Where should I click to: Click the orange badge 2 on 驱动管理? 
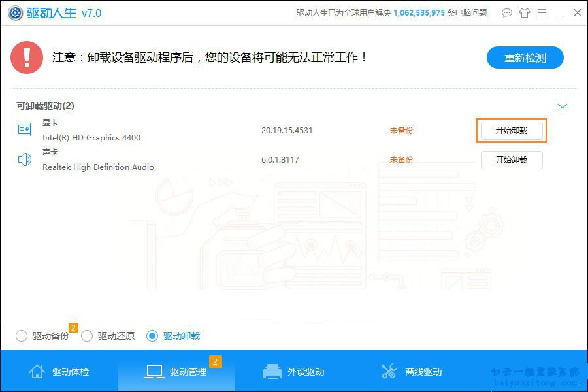214,361
